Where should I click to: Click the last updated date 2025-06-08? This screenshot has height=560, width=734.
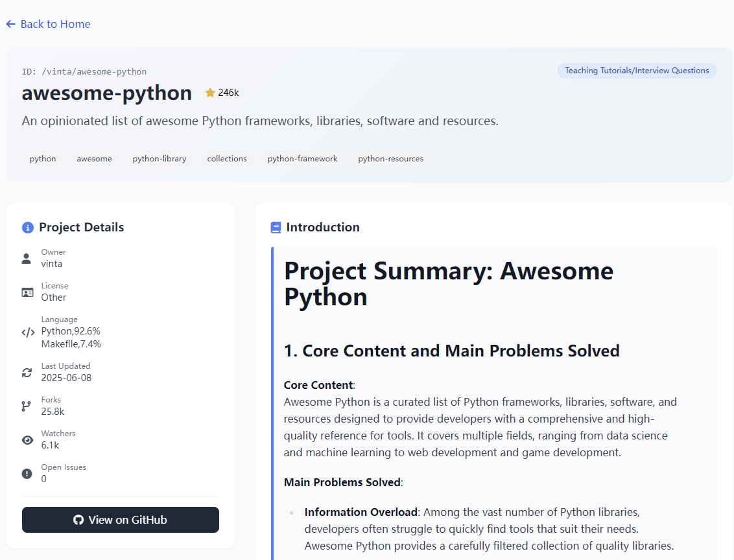67,378
